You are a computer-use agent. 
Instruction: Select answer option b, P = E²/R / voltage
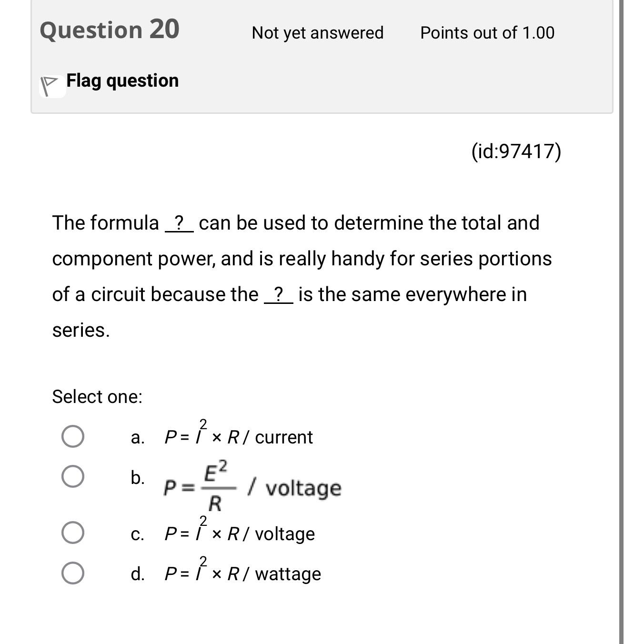tap(74, 476)
